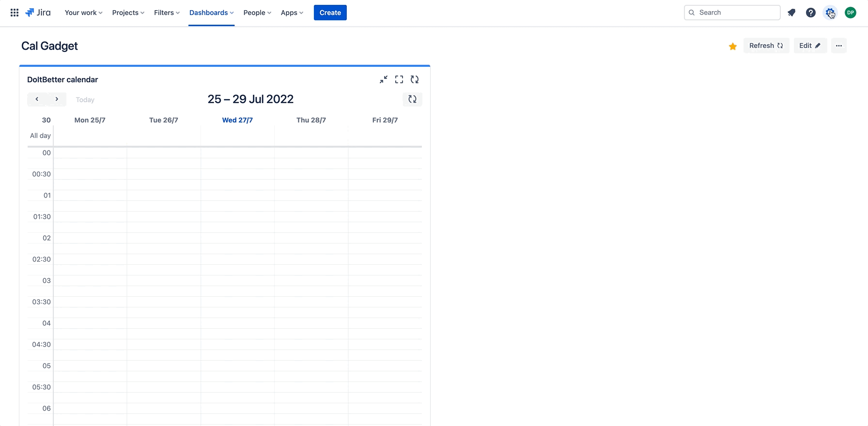The width and height of the screenshot is (868, 426).
Task: Expand the Projects dropdown
Action: click(128, 13)
